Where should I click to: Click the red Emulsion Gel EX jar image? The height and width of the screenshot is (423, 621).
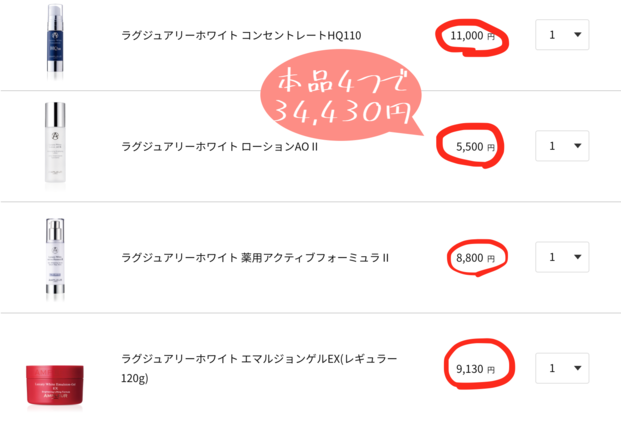[55, 385]
